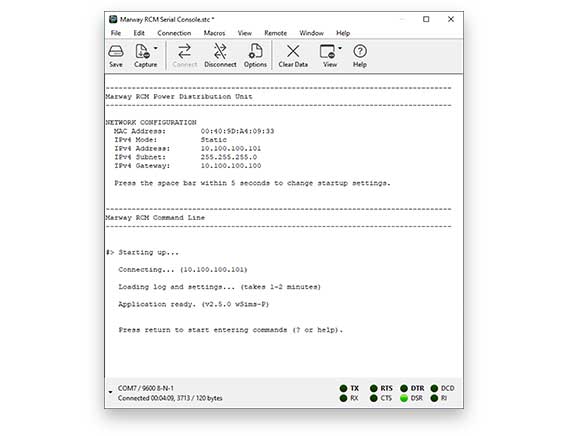Open the File menu

[116, 33]
